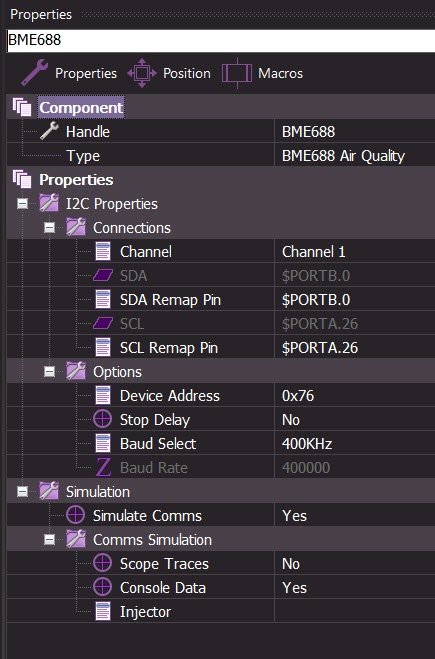Collapse the Connections folder

50,228
